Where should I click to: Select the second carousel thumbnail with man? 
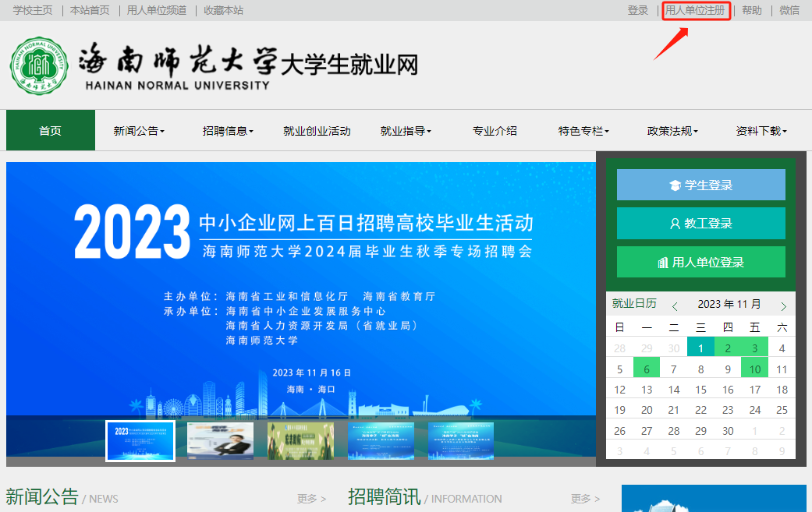[x=220, y=441]
